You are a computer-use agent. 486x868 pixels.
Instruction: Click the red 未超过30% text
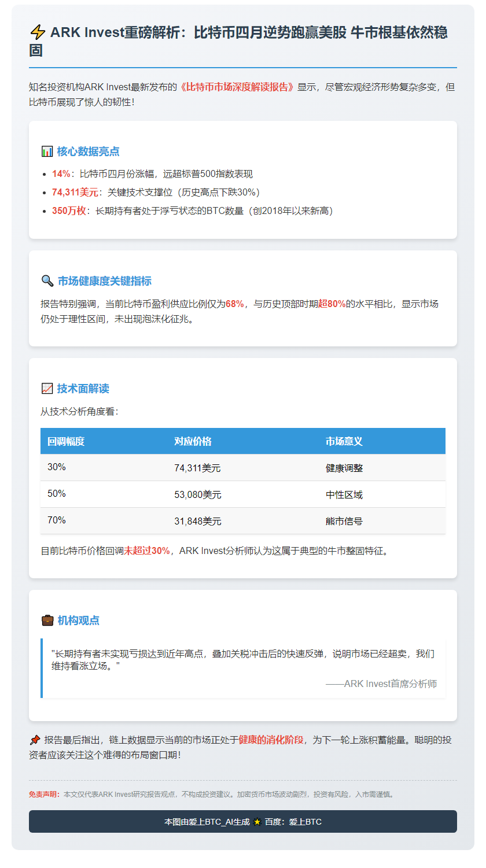pos(147,551)
